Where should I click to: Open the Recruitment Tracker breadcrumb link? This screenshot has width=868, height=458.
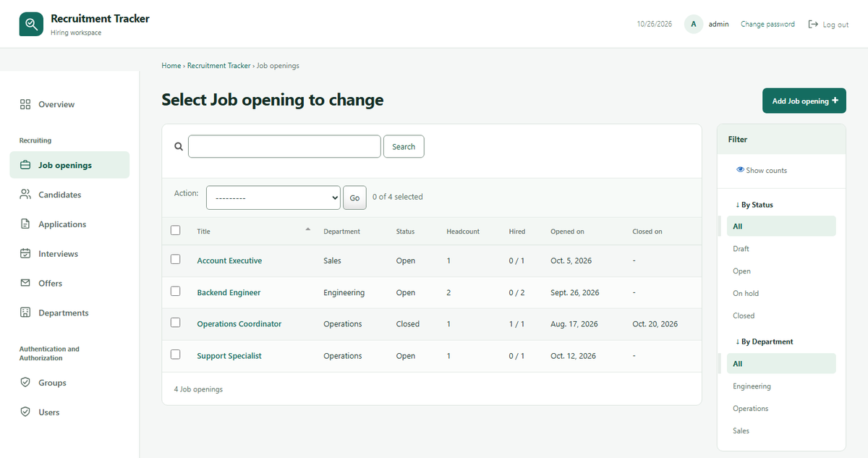point(218,65)
